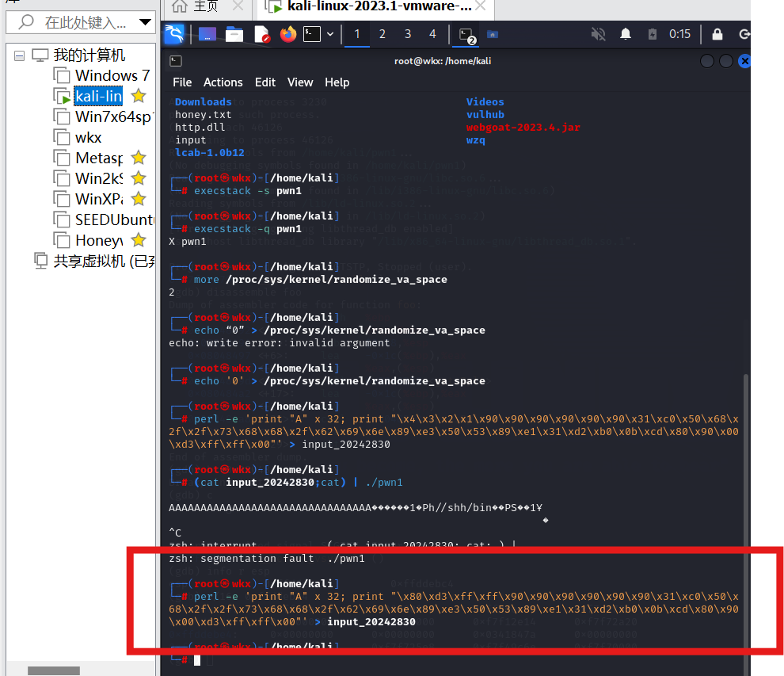Click the lcab-1.0b12 directory name

(x=210, y=153)
